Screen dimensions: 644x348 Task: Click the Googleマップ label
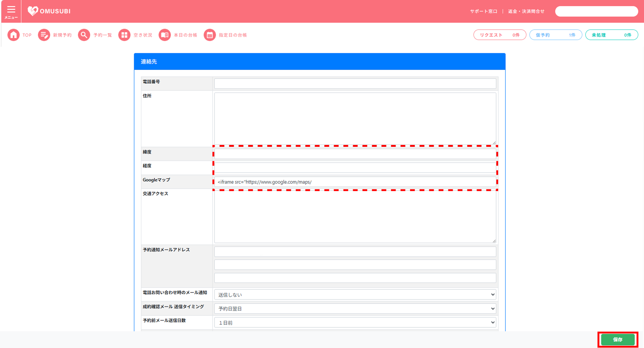pyautogui.click(x=156, y=180)
